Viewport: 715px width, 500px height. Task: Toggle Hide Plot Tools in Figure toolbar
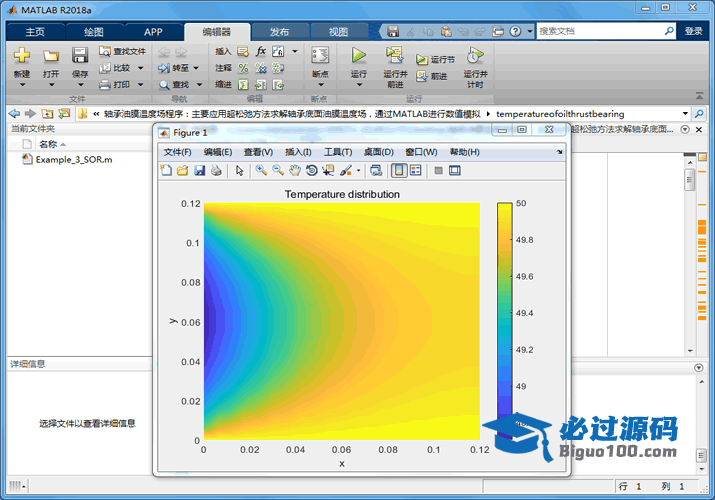(438, 170)
